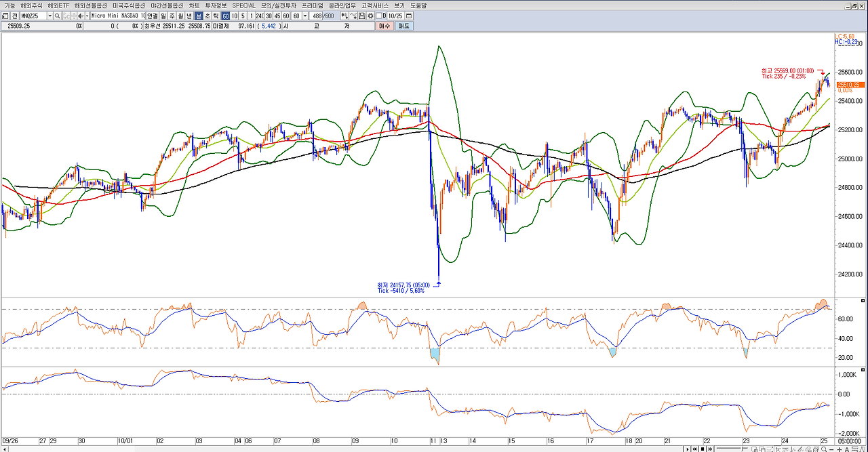
Task: Open the 미국주식옵션 menu
Action: (129, 5)
